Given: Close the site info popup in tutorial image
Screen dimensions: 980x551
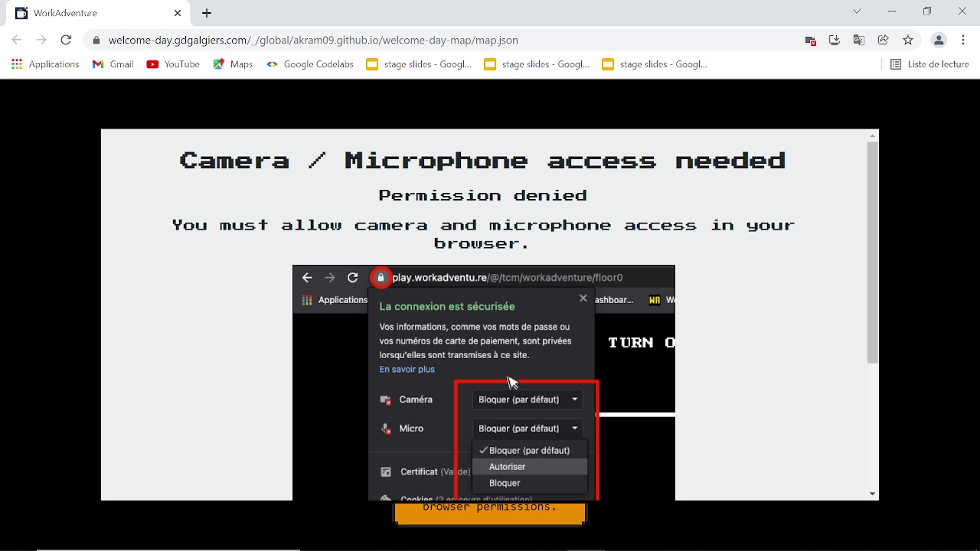Looking at the screenshot, I should pyautogui.click(x=583, y=298).
